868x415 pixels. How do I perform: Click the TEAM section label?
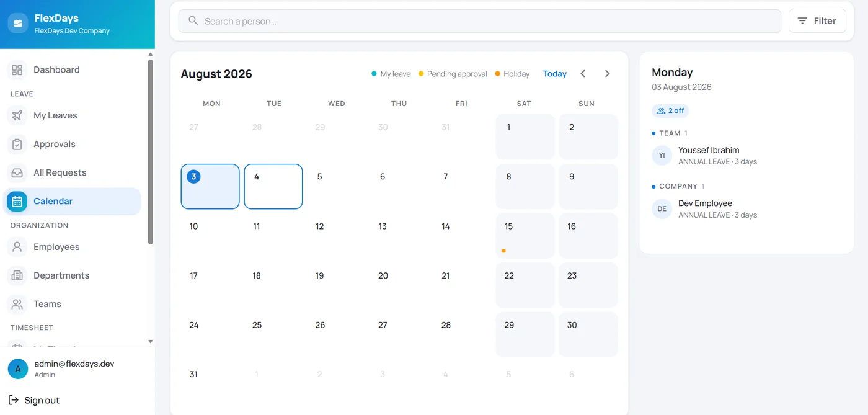coord(670,133)
